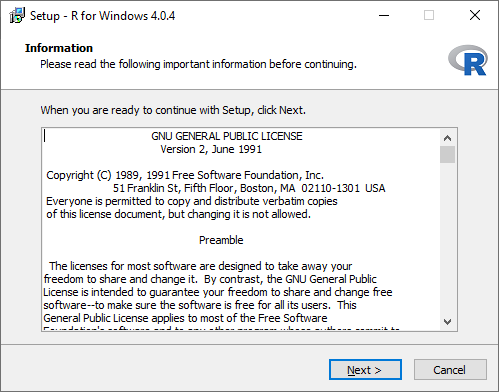Click the license scrollbar thumb
This screenshot has height=392, width=499.
[447, 154]
